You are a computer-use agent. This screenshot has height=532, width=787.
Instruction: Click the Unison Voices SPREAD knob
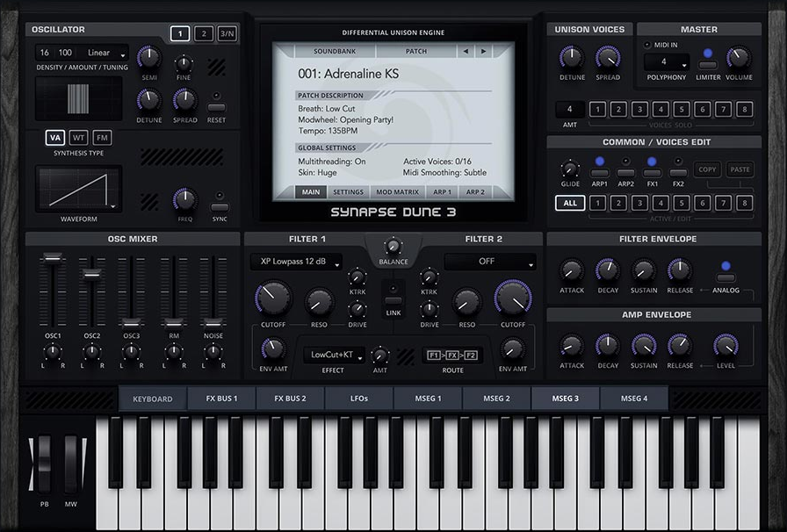[x=608, y=58]
